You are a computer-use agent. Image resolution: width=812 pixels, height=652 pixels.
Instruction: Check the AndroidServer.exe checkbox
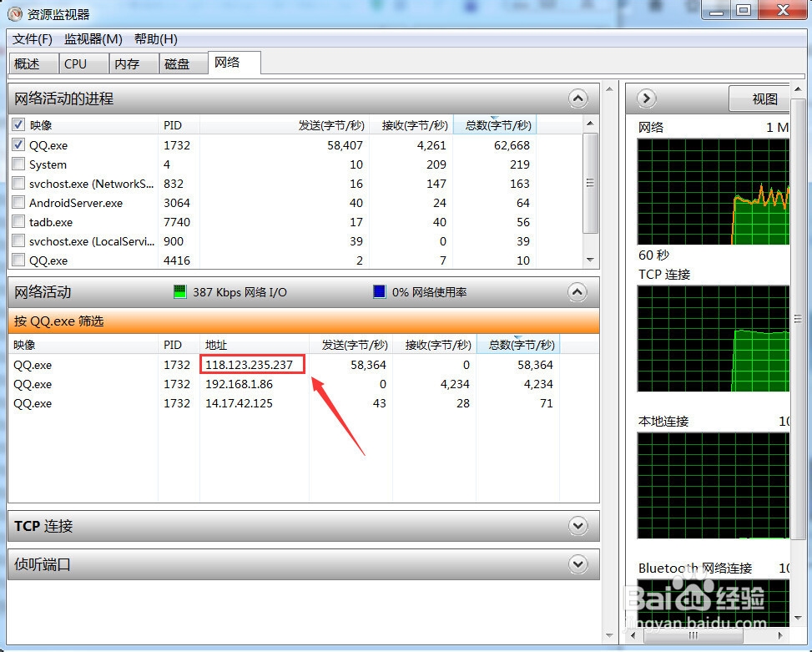pyautogui.click(x=18, y=203)
